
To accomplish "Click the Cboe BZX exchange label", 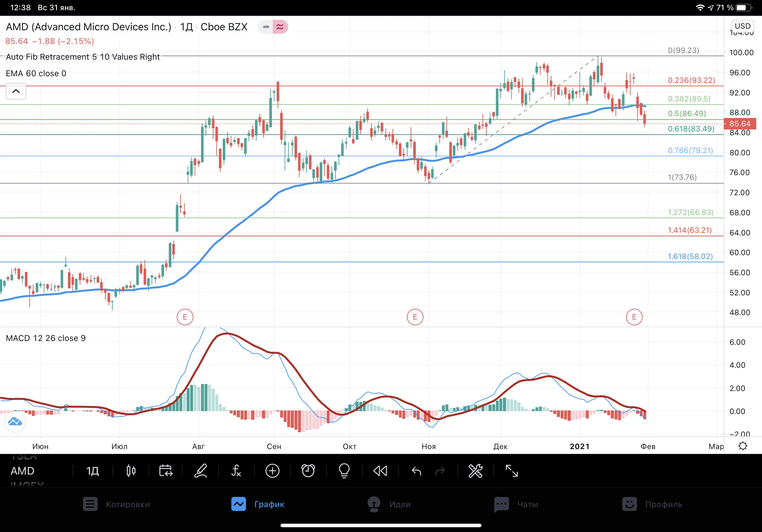I will tap(224, 27).
